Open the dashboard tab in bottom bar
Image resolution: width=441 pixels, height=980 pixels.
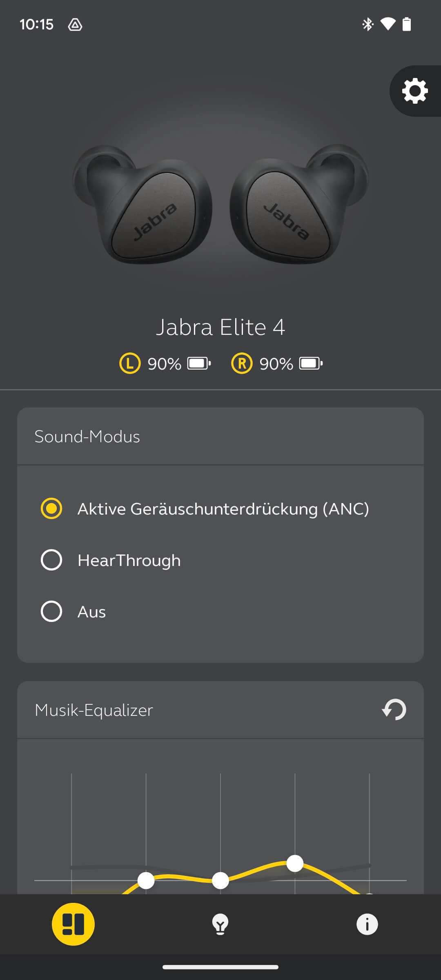(73, 924)
